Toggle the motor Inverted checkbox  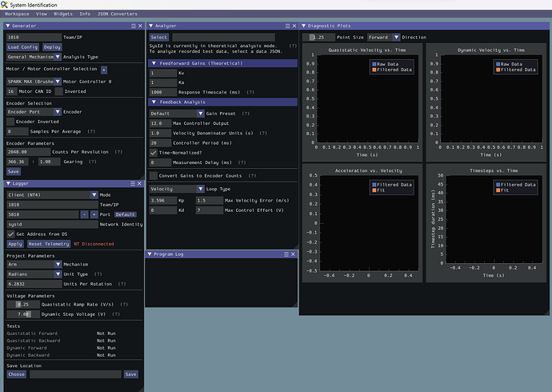coord(59,91)
